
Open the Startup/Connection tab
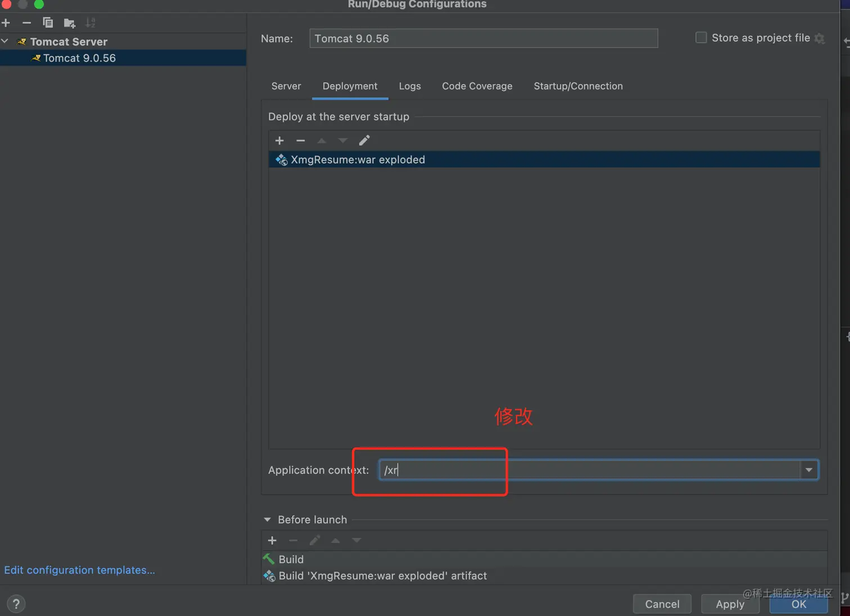click(x=578, y=86)
